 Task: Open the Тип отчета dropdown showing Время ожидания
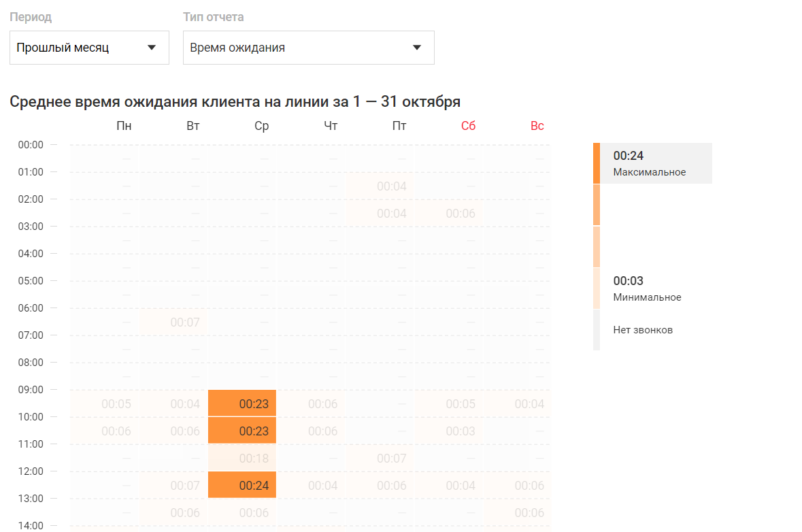tap(308, 48)
